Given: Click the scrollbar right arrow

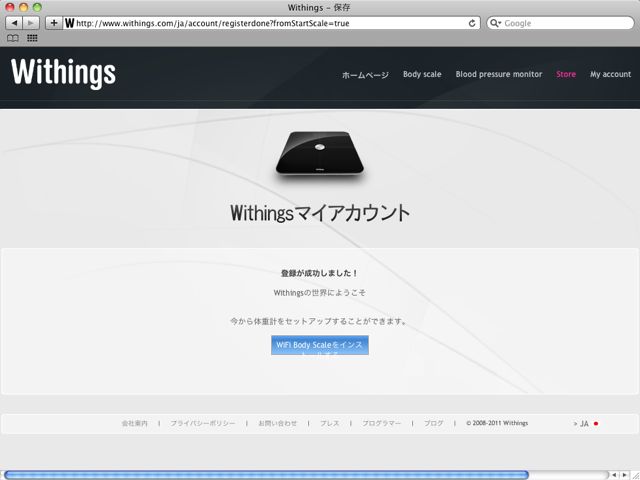Looking at the screenshot, I should (x=624, y=475).
